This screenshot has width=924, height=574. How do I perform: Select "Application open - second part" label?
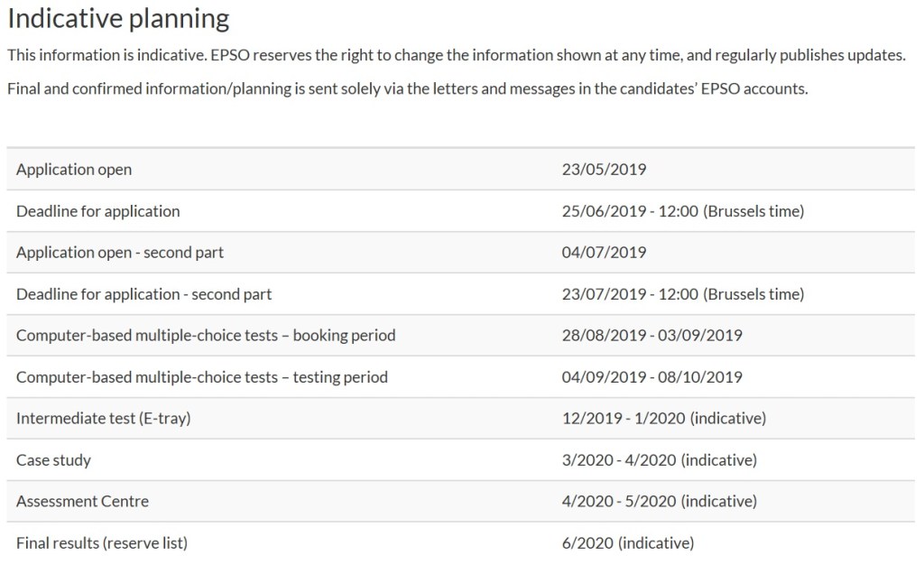click(120, 253)
